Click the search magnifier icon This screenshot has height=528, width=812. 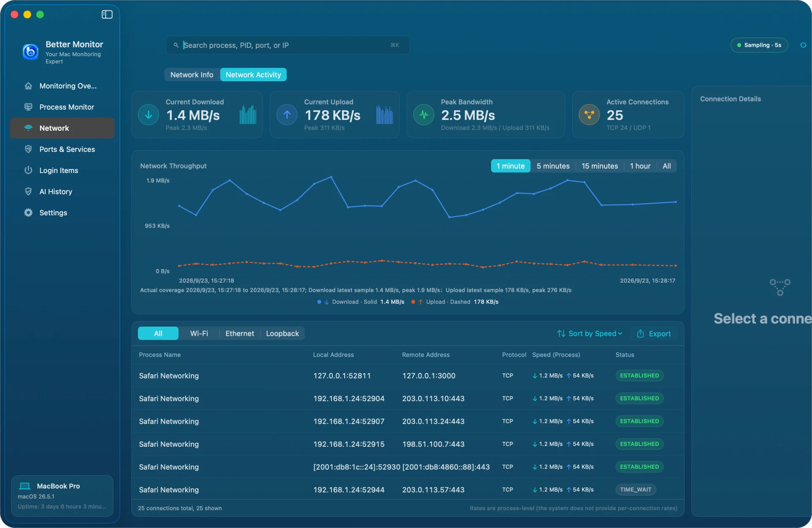[176, 45]
